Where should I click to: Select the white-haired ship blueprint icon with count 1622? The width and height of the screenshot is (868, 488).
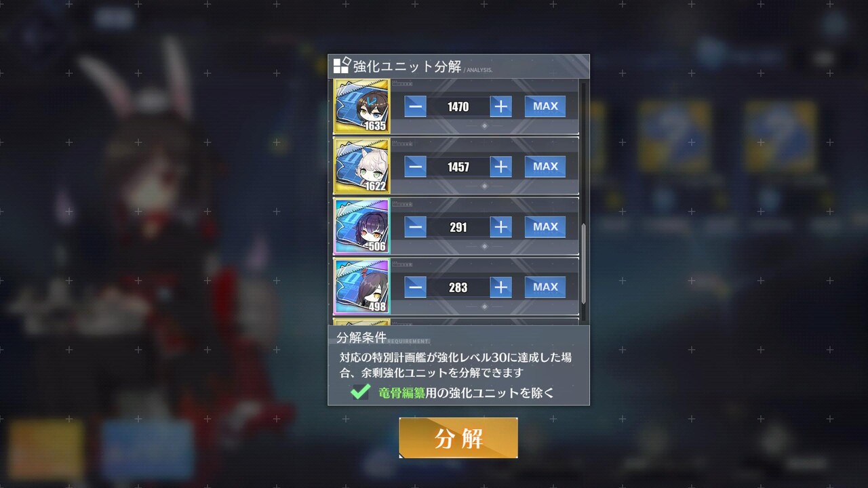362,166
